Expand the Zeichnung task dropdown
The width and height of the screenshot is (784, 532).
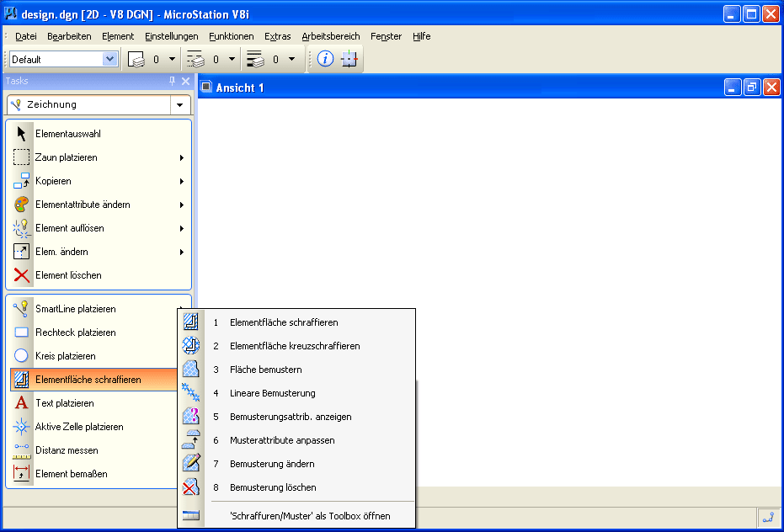coord(179,105)
